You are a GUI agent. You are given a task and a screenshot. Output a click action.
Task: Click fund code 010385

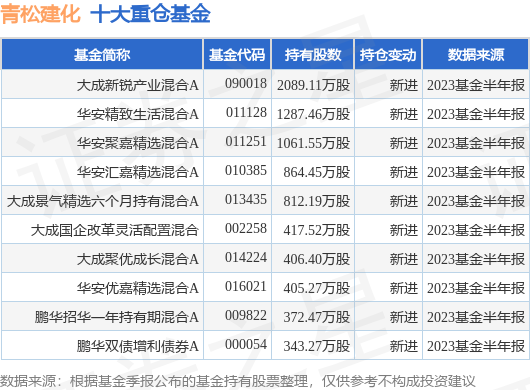[x=246, y=170]
